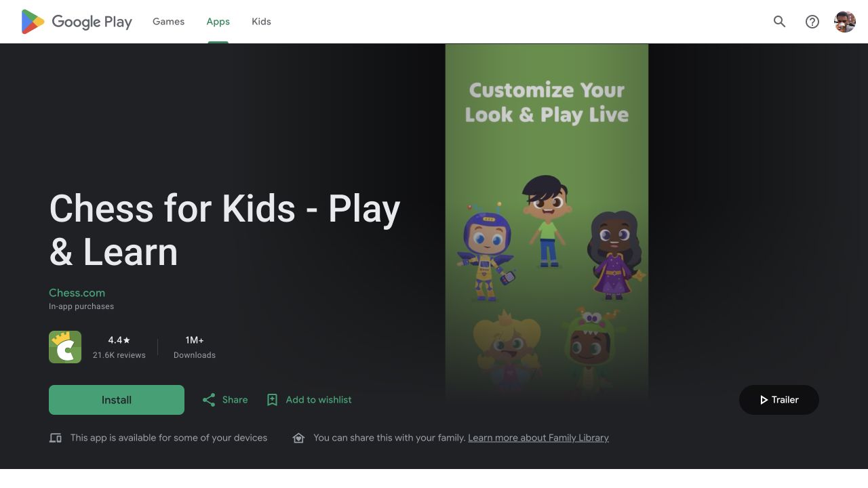The height and width of the screenshot is (488, 868).
Task: Open the Chess.com developer page
Action: (x=77, y=293)
